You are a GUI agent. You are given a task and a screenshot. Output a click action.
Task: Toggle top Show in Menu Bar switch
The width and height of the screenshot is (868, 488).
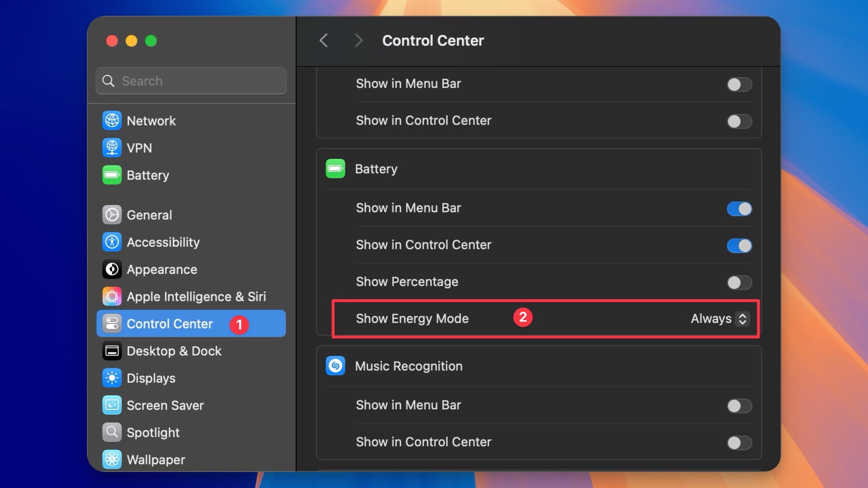[739, 84]
